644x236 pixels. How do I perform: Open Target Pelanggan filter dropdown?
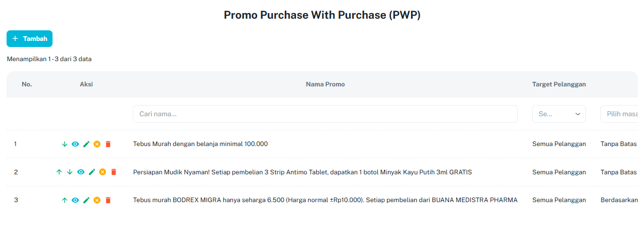point(559,114)
